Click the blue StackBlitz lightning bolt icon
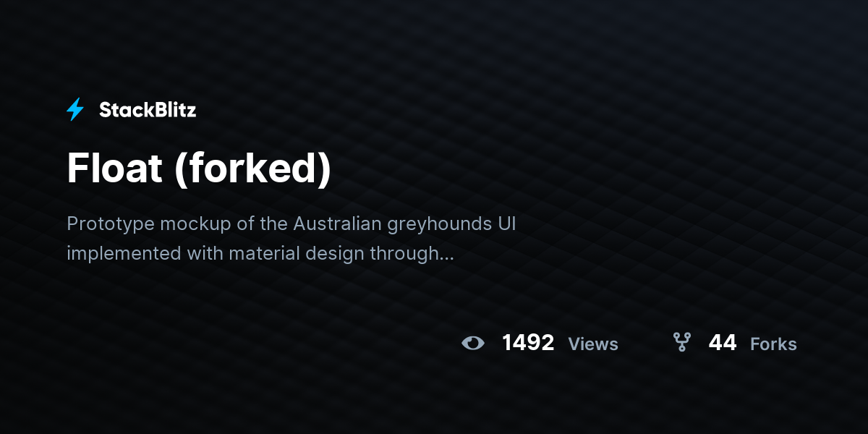The height and width of the screenshot is (434, 868). pos(75,110)
